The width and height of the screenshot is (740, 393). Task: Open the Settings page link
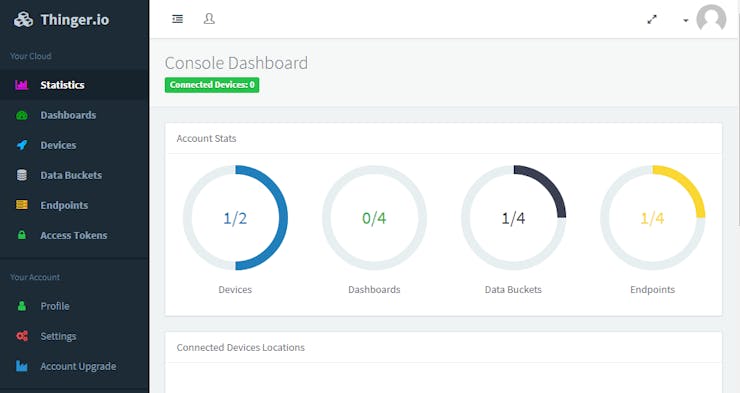click(x=75, y=336)
